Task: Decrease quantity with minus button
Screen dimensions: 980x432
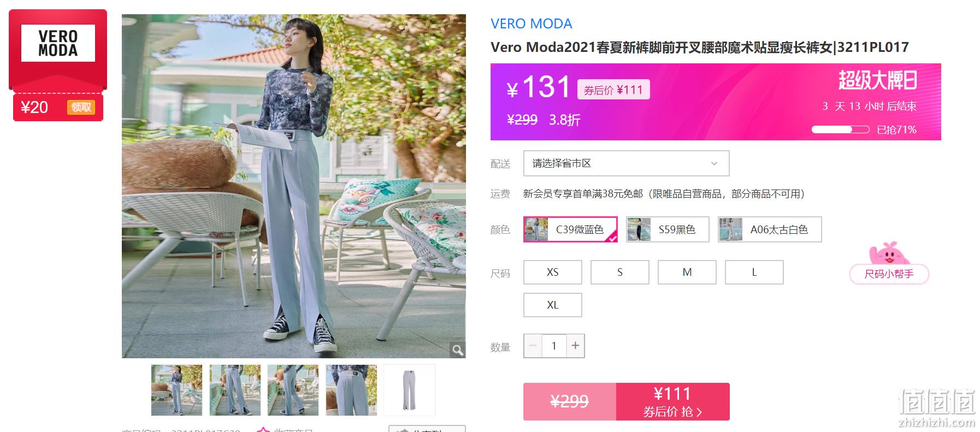Action: click(x=533, y=346)
